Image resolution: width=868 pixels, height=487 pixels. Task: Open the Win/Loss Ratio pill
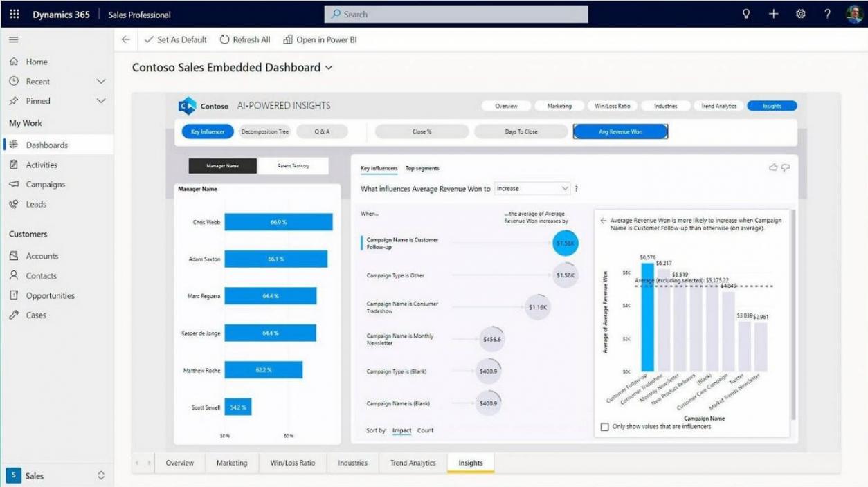click(613, 106)
